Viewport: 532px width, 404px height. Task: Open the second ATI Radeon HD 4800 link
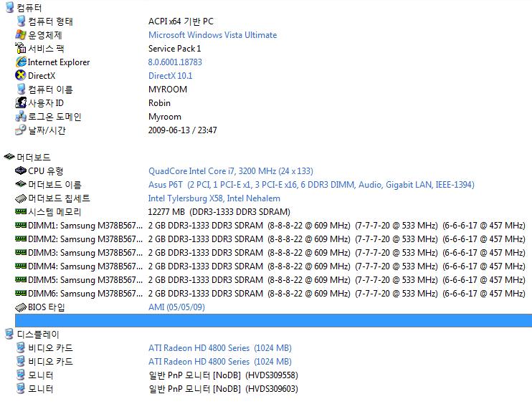coord(220,361)
